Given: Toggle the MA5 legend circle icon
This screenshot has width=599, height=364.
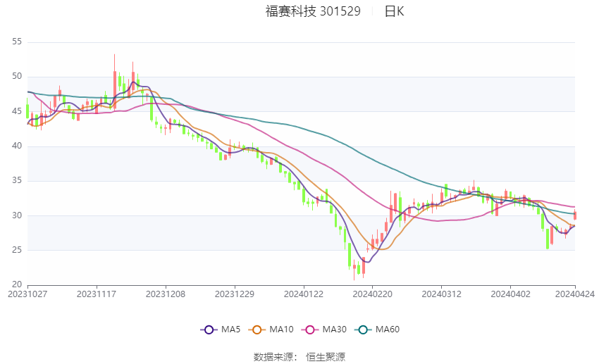Looking at the screenshot, I should coord(209,330).
